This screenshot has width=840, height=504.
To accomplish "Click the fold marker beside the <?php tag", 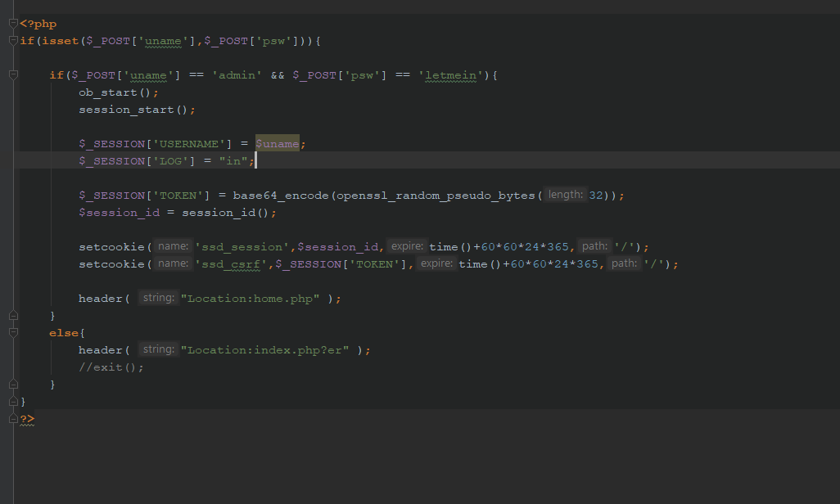I will (x=12, y=23).
